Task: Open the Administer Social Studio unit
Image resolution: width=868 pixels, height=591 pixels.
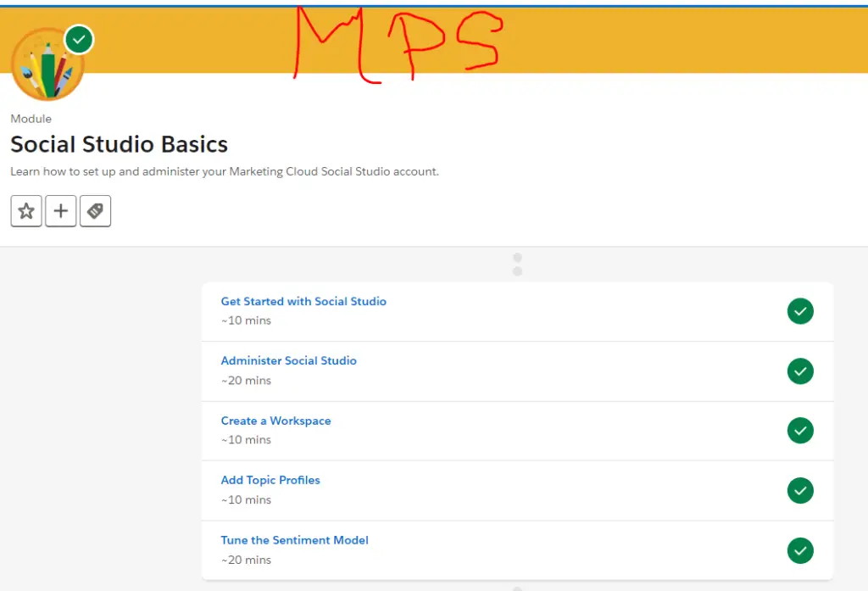Action: [289, 360]
